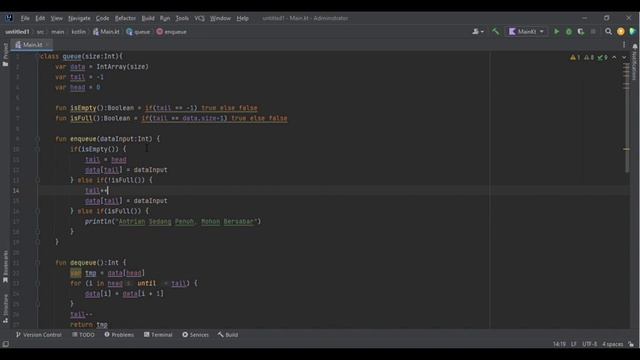640x360 pixels.
Task: Open the File menu
Action: pos(25,18)
